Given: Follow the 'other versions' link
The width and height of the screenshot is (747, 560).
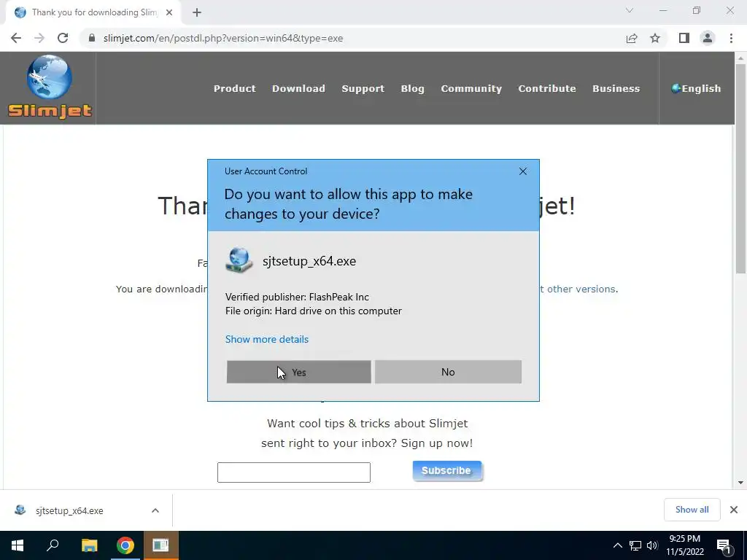Looking at the screenshot, I should pyautogui.click(x=581, y=289).
